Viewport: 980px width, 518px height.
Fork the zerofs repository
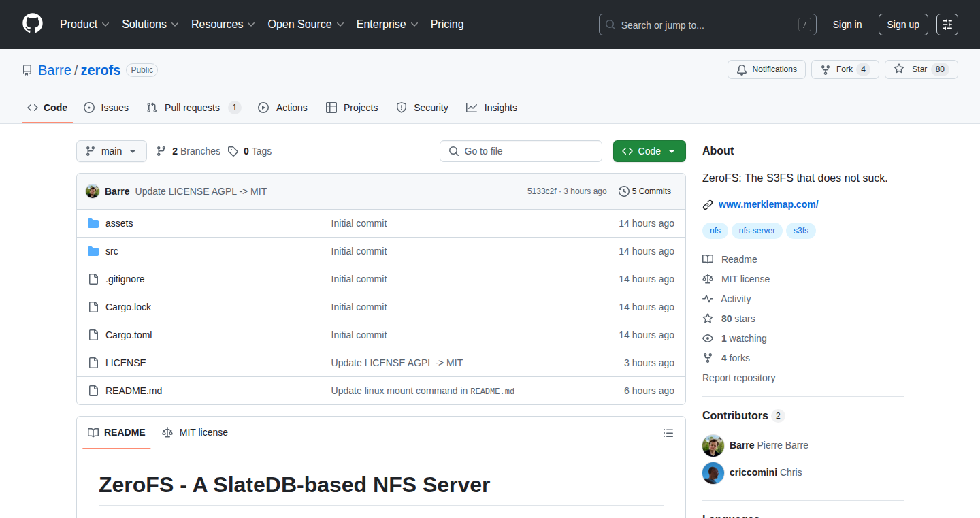845,69
